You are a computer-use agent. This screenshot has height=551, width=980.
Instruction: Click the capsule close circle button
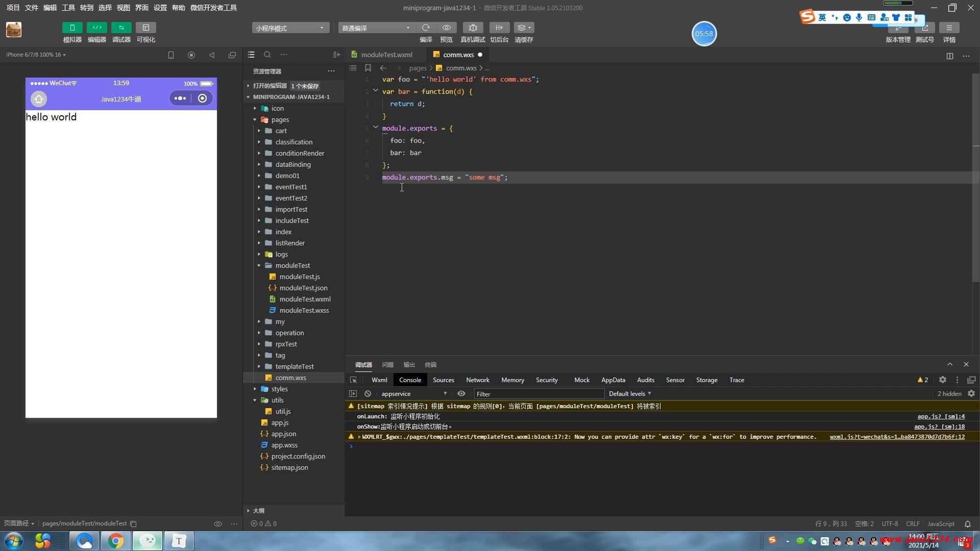point(203,98)
